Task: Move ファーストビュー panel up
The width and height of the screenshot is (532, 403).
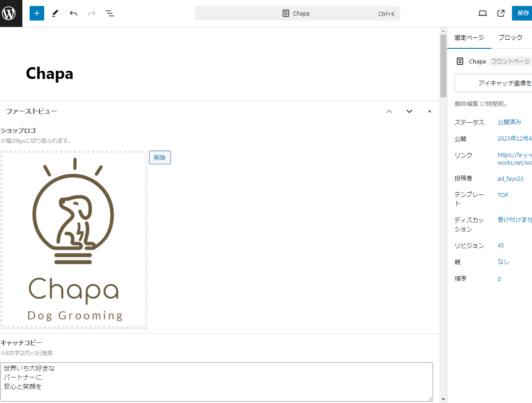Action: [389, 111]
